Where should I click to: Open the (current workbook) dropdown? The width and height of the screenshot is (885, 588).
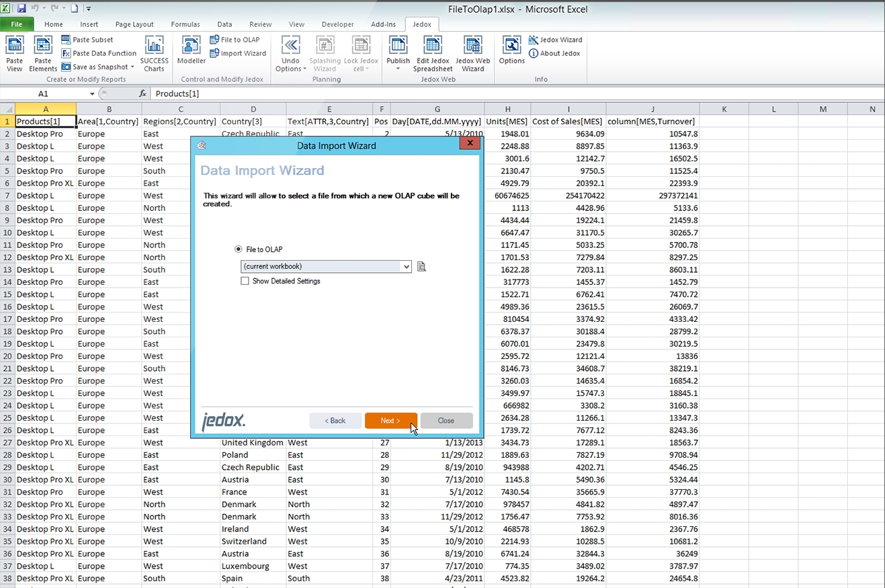coord(407,267)
